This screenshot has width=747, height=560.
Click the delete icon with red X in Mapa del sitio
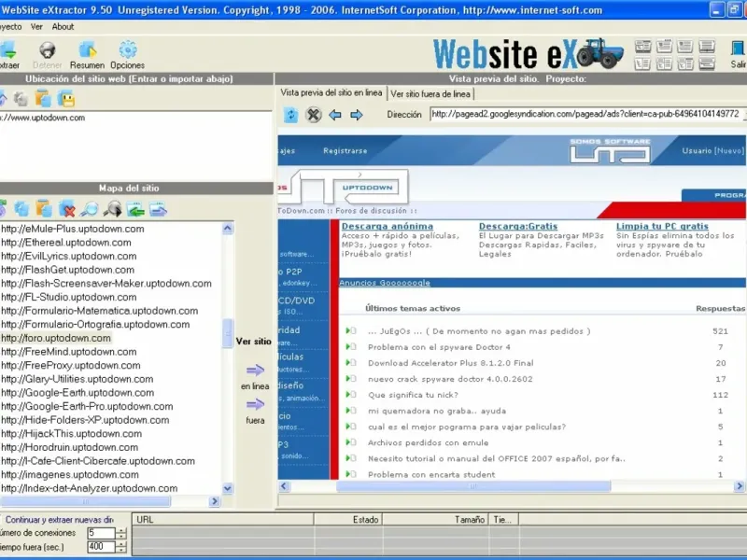(66, 208)
